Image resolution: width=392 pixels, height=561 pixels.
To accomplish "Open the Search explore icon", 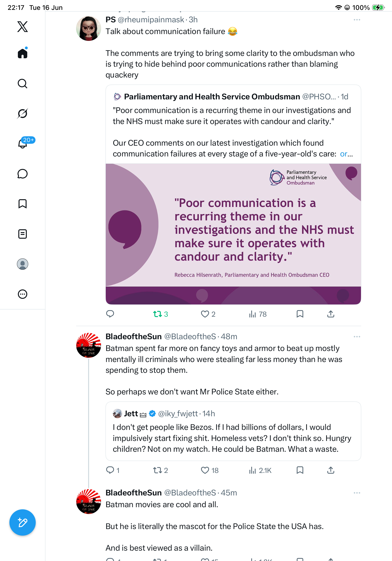I will [23, 84].
